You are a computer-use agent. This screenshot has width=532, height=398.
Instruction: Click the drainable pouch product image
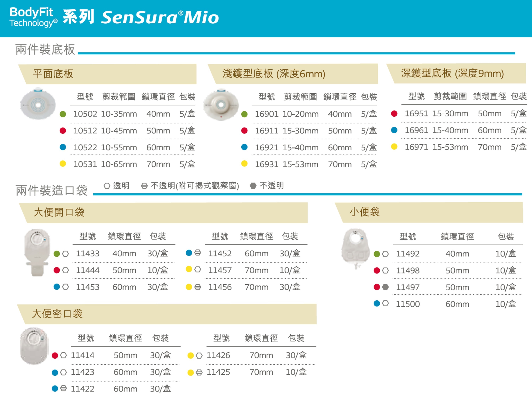coord(37,253)
